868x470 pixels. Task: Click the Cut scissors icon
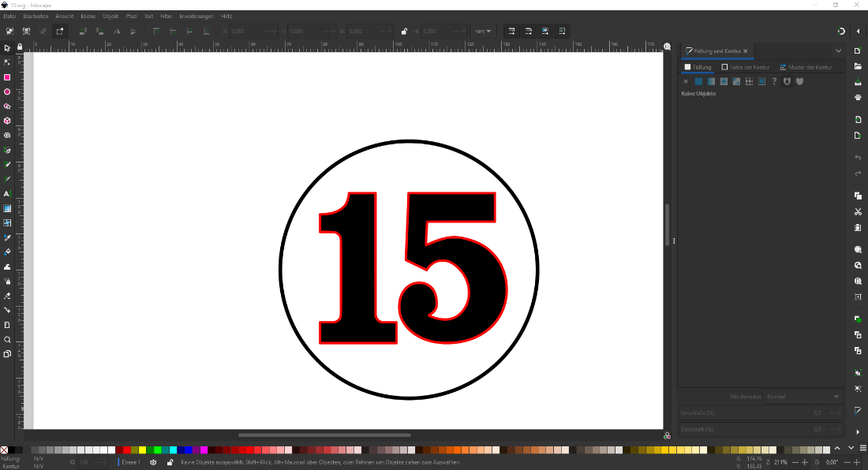click(x=858, y=211)
